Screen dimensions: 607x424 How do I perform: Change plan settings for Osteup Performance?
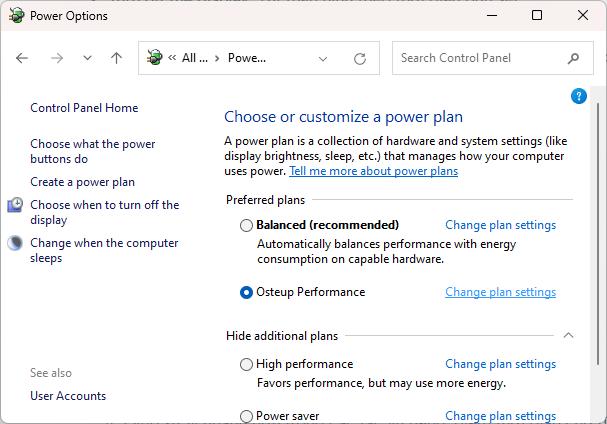coord(500,292)
